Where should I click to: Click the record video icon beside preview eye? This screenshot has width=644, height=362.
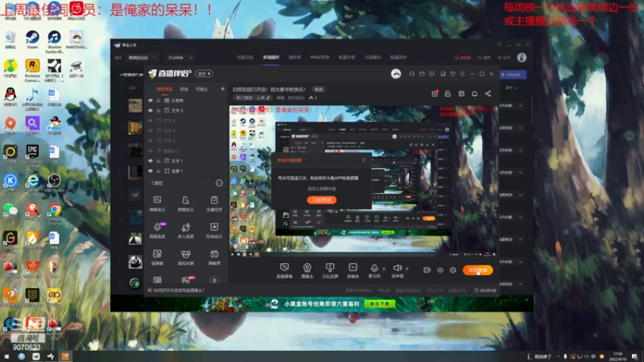[427, 270]
